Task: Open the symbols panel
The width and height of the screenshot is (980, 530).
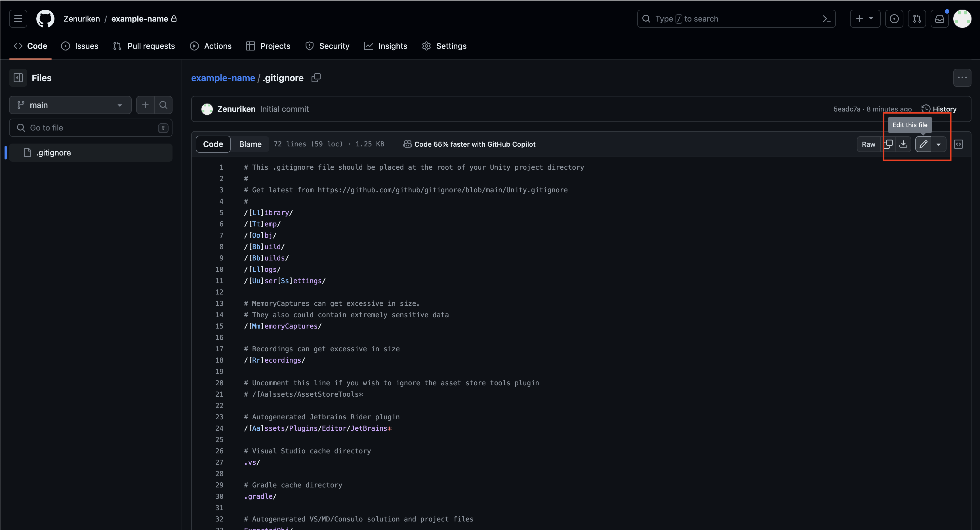Action: tap(958, 144)
